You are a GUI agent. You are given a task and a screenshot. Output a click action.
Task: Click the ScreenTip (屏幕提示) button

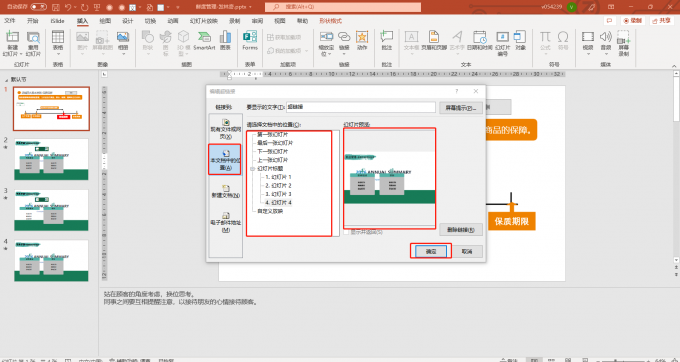tap(461, 108)
